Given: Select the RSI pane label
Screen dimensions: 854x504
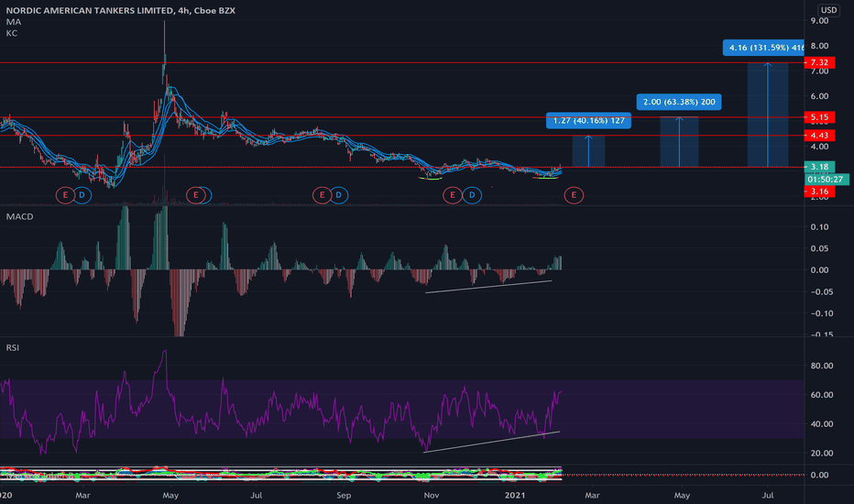Looking at the screenshot, I should (13, 347).
